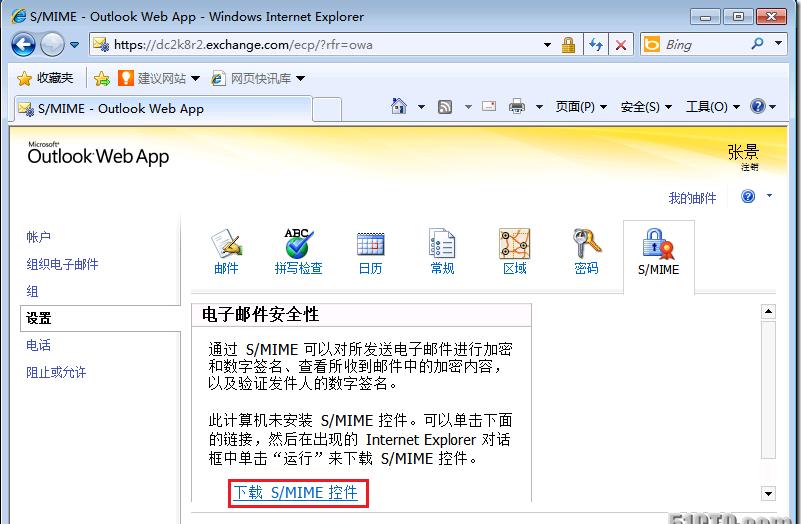The width and height of the screenshot is (801, 524).
Task: Open search provider dropdown arrow
Action: tap(779, 44)
